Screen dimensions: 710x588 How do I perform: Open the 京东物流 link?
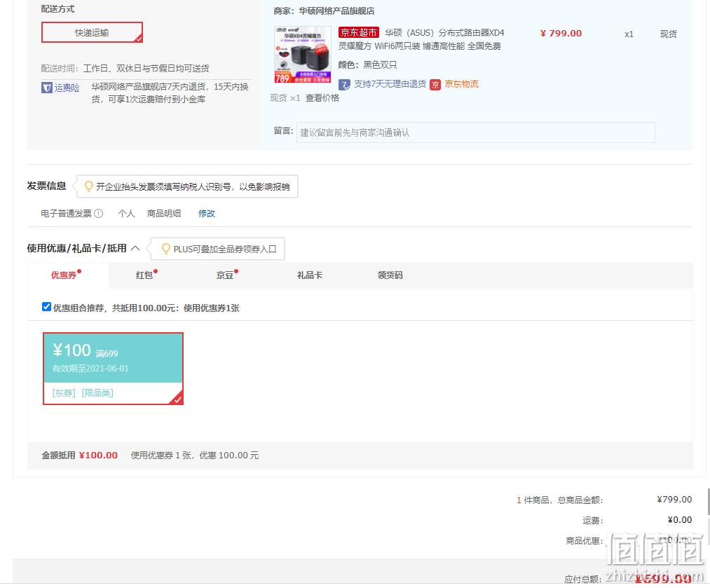coord(461,84)
